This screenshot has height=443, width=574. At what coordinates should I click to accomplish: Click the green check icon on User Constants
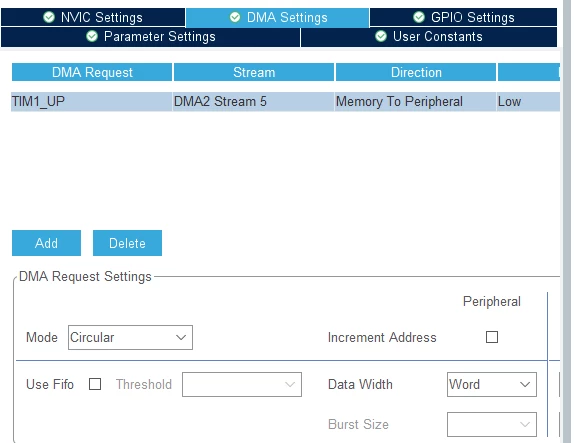[381, 36]
